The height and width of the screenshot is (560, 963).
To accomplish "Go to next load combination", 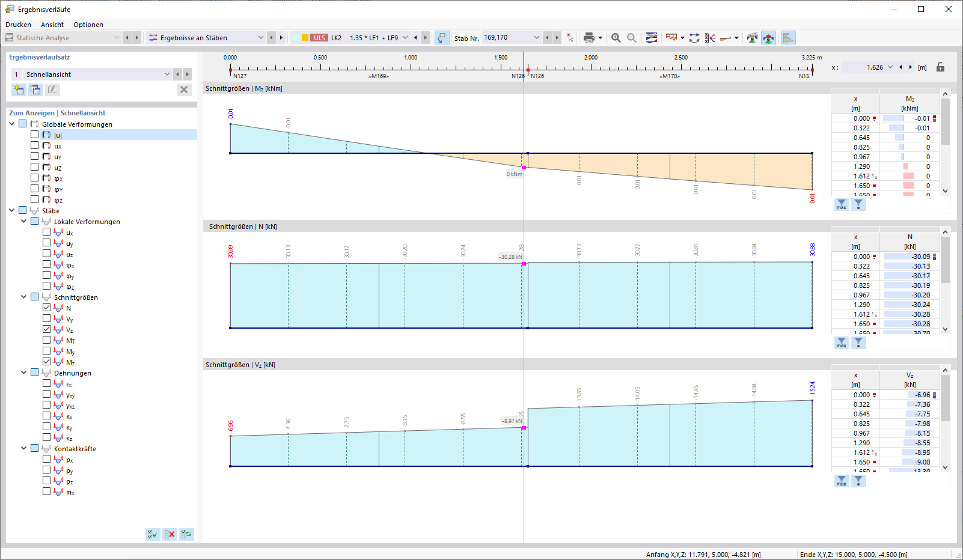I will [x=425, y=37].
